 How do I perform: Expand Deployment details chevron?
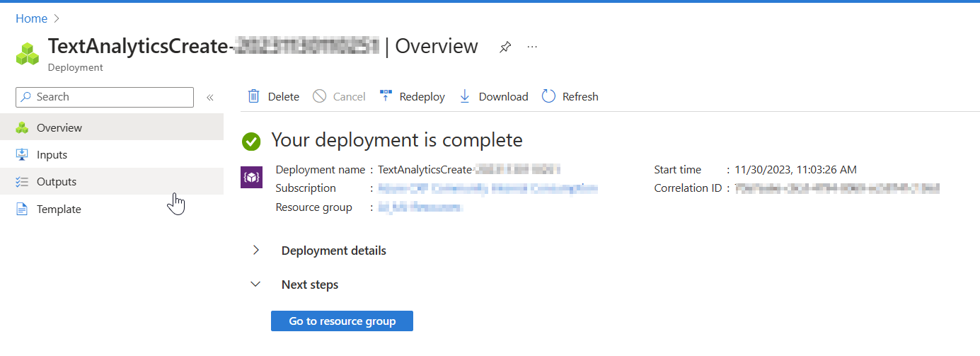click(x=256, y=250)
